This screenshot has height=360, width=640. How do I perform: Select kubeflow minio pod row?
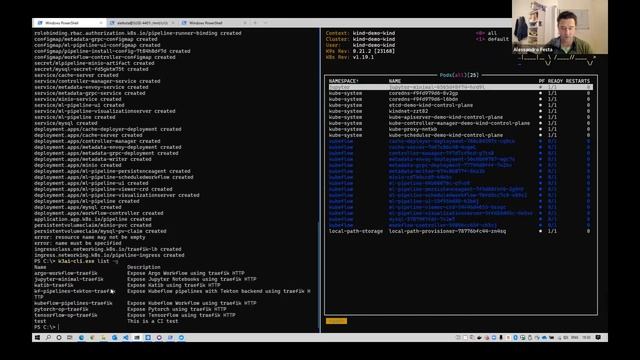(460, 177)
